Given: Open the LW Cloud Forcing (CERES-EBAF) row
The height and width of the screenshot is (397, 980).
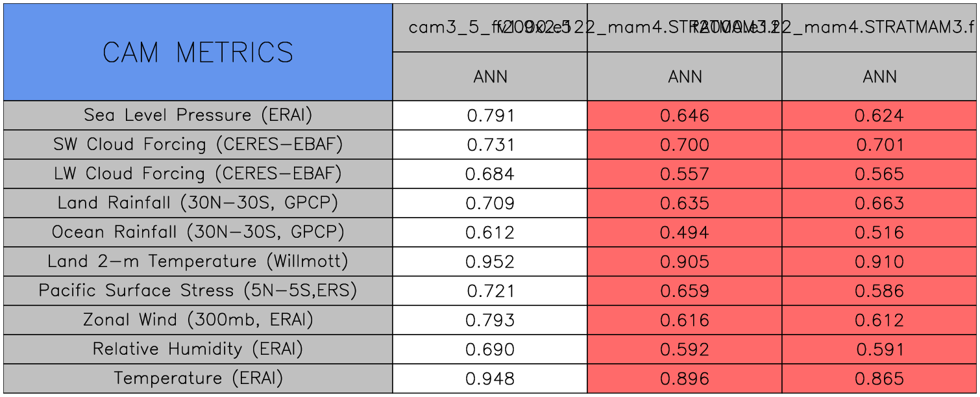Looking at the screenshot, I should point(198,173).
